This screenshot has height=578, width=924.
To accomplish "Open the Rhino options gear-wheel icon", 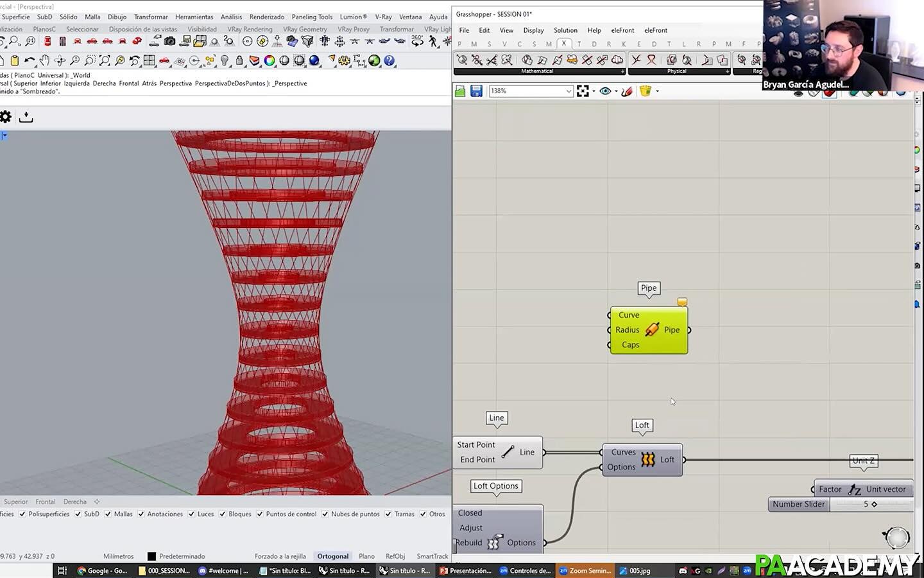I will tap(345, 60).
